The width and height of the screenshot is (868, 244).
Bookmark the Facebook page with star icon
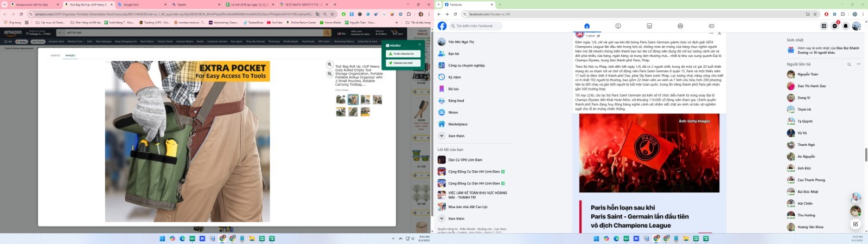(x=815, y=14)
